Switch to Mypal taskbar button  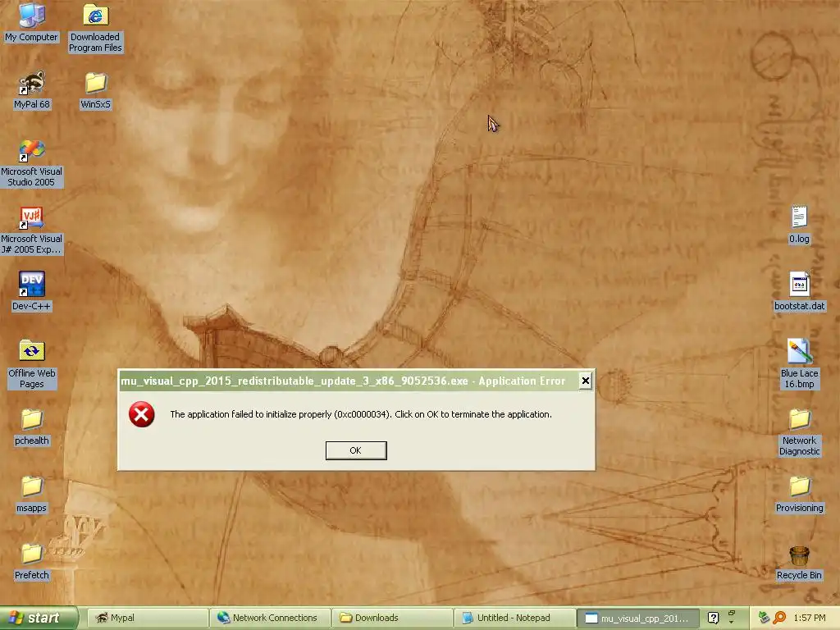point(147,618)
